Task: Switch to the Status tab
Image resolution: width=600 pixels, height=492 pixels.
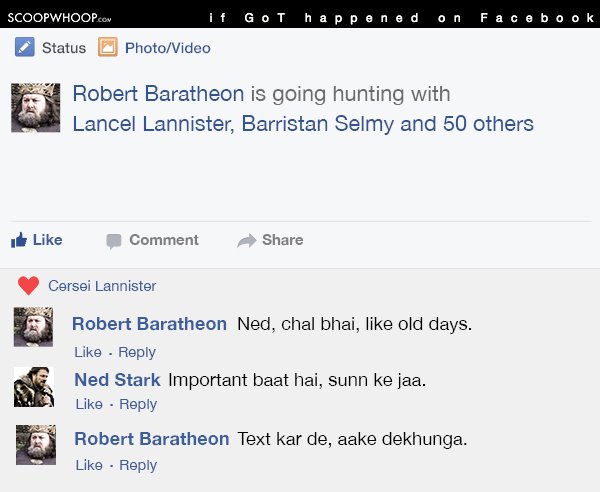Action: click(64, 48)
